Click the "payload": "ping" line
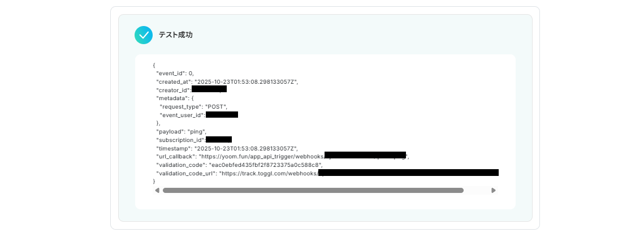Screen dimensions: 644x241 pos(181,132)
